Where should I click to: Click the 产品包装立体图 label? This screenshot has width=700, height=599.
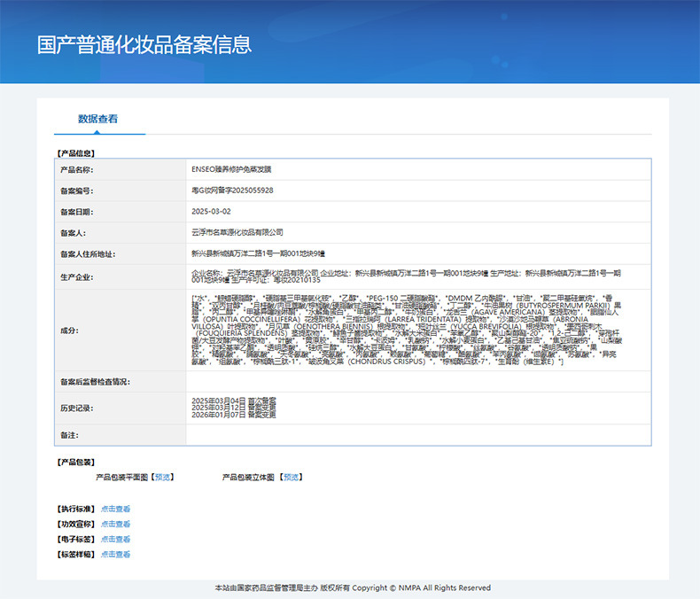click(248, 477)
